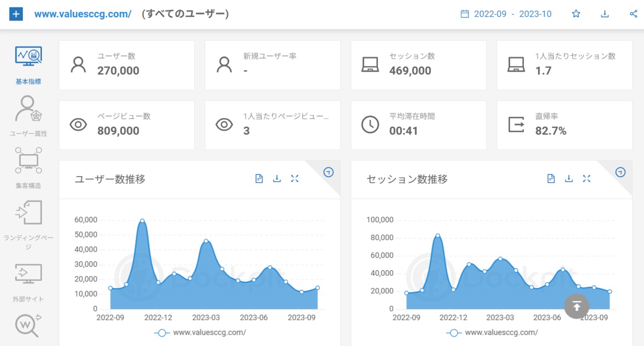Click the pin icon on セッション数推移 panel
Image resolution: width=644 pixels, height=346 pixels.
click(620, 172)
